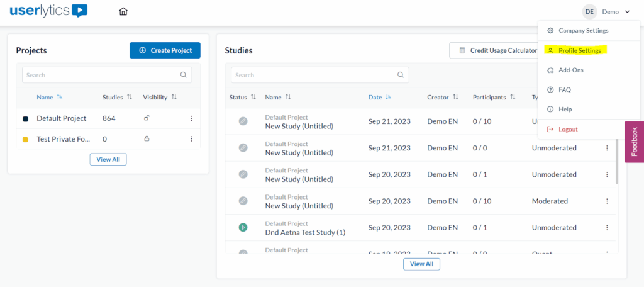Open options for Test Private project row
This screenshot has width=644, height=287.
191,139
